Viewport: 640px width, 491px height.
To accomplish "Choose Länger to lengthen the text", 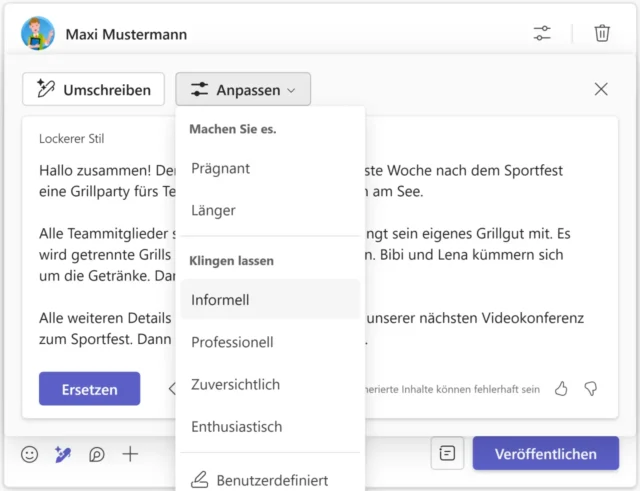I will click(213, 210).
